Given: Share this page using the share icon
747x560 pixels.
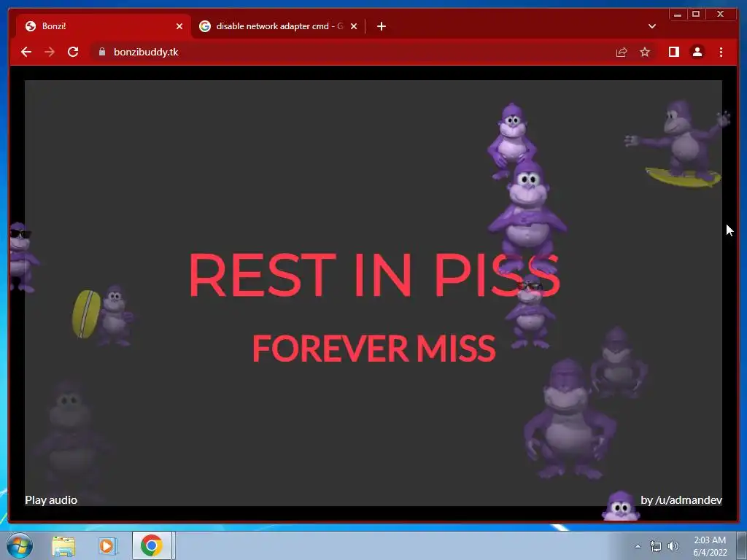Looking at the screenshot, I should coord(622,52).
